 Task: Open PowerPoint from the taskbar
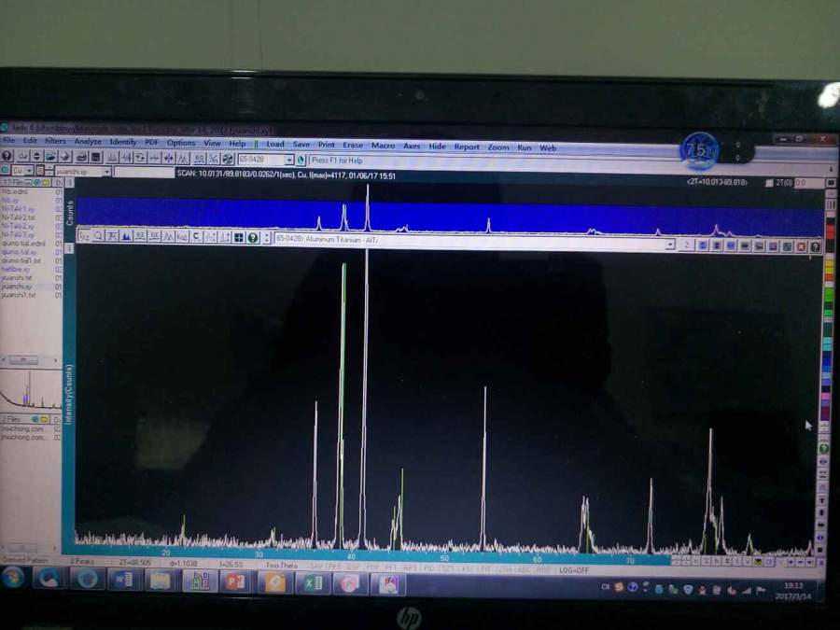point(236,582)
